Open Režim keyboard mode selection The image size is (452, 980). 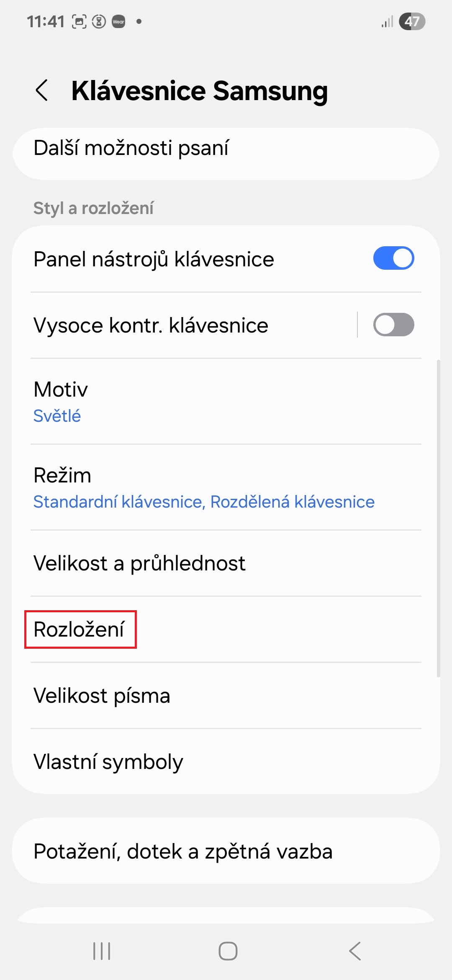(x=226, y=487)
